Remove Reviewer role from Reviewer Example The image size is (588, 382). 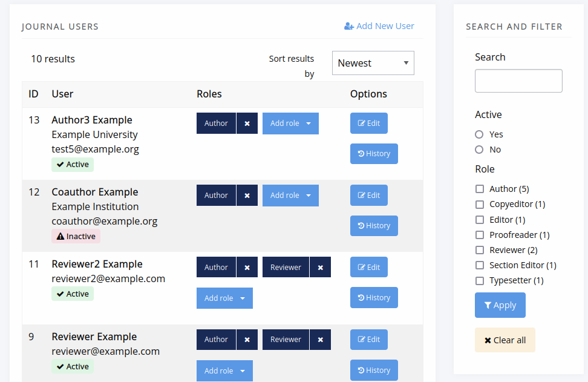pos(320,340)
